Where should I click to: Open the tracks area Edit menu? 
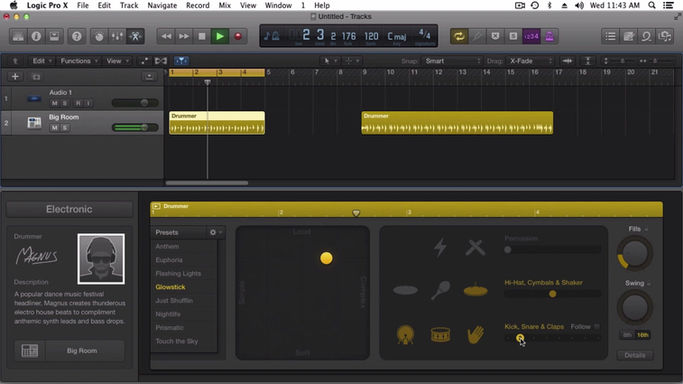tap(41, 61)
